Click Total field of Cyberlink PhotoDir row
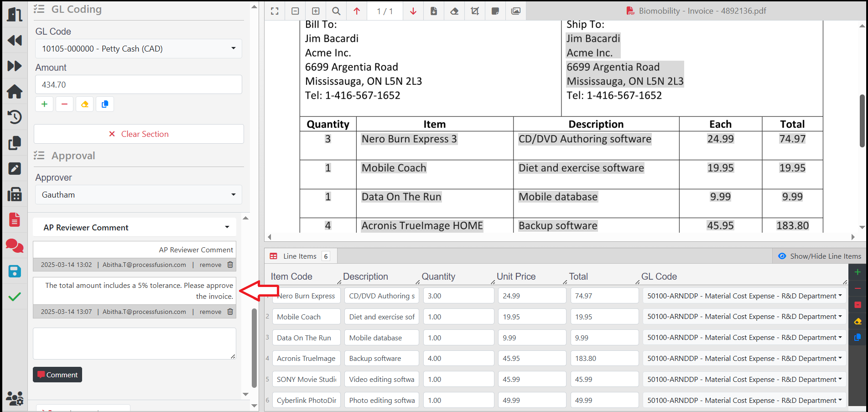Screen dimensions: 868x412 tap(604, 400)
